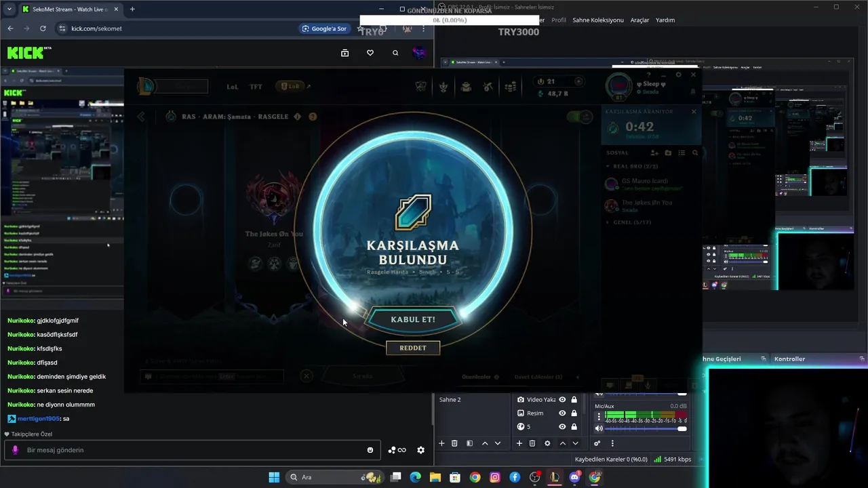Select the TFT tab in League client
The image size is (868, 488).
tap(256, 87)
